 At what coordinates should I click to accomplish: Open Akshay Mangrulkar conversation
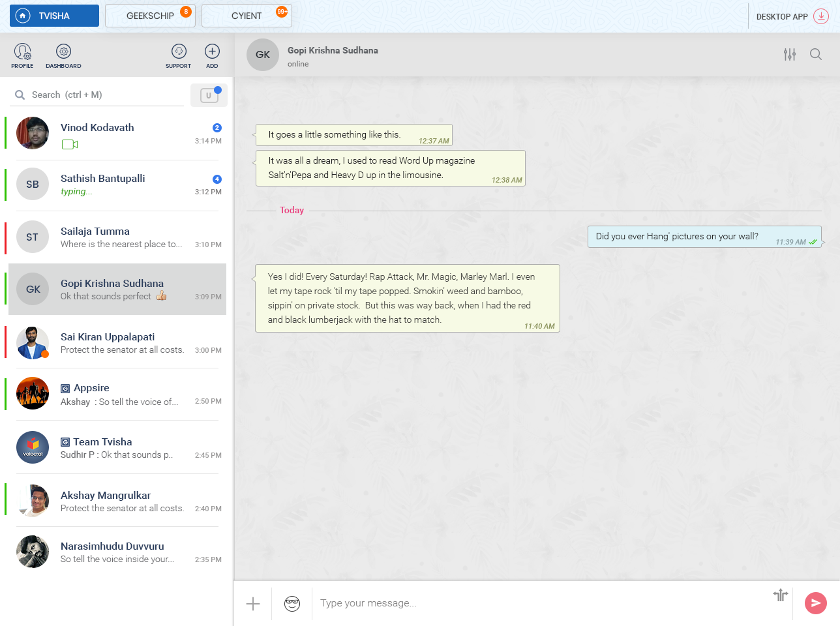coord(117,501)
